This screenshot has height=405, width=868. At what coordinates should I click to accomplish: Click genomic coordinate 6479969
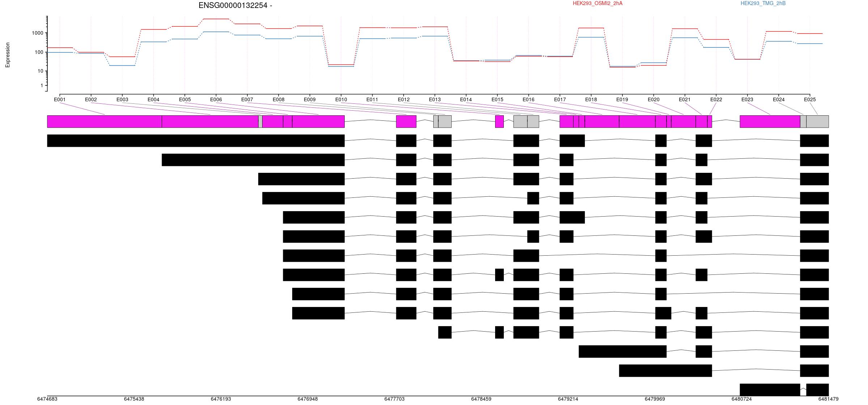point(655,399)
